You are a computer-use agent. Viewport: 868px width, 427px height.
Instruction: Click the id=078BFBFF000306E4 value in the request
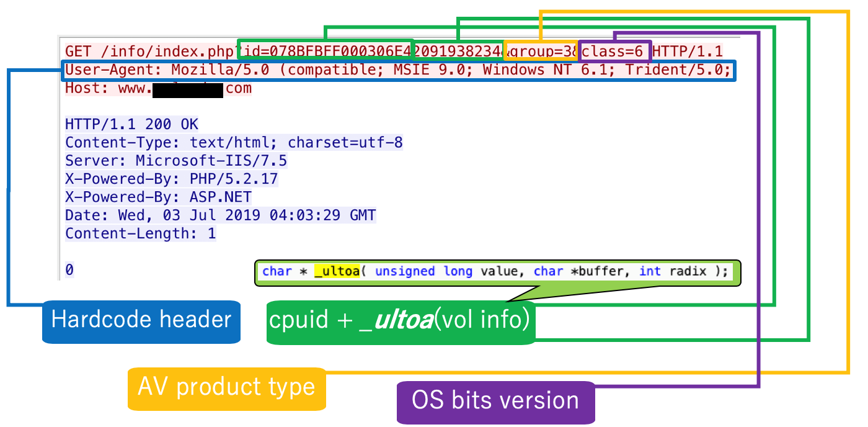tap(327, 51)
